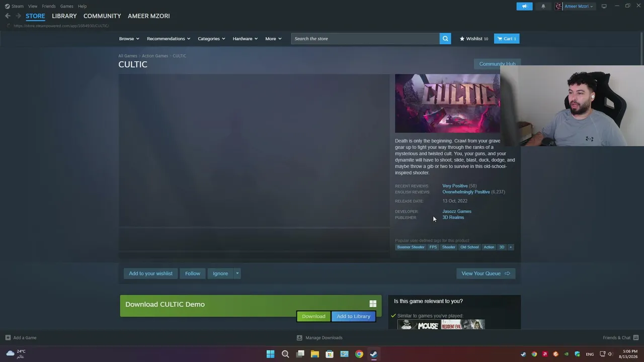Open the Overwhelmingly Positive reviews link

click(466, 192)
